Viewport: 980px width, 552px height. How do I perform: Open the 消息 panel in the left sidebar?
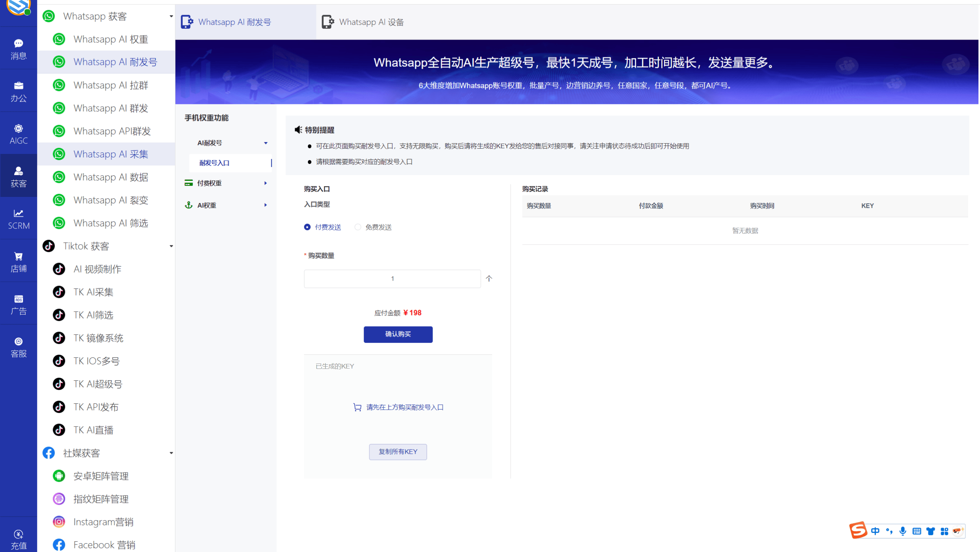[18, 48]
